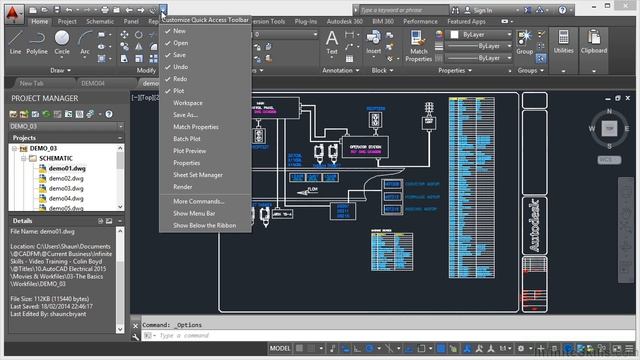Viewport: 640px width, 360px height.
Task: Click the Sign In button
Action: click(478, 10)
